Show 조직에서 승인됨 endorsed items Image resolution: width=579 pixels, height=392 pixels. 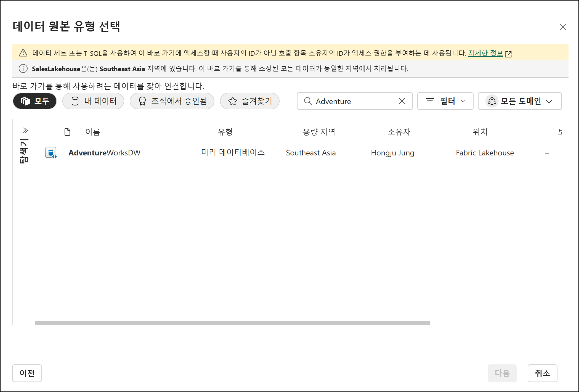(x=172, y=101)
